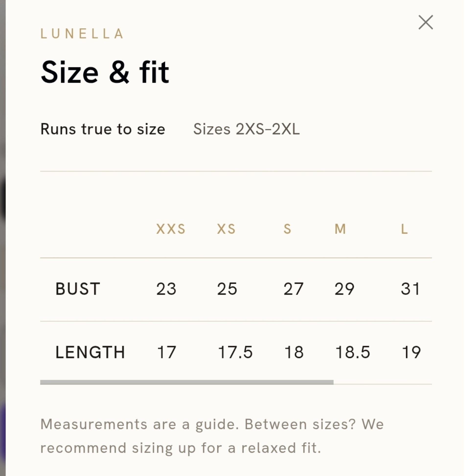Click the BUST row label

pos(78,289)
